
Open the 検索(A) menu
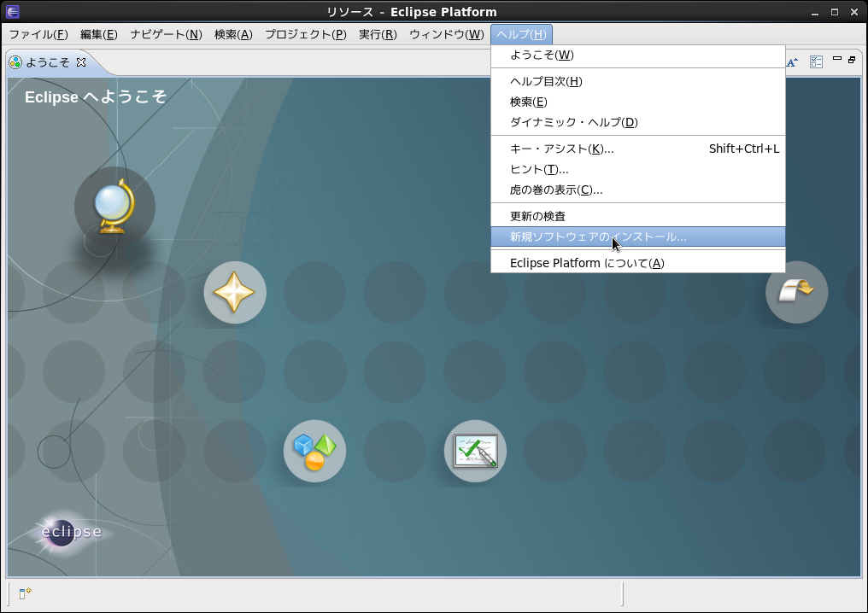click(x=233, y=34)
